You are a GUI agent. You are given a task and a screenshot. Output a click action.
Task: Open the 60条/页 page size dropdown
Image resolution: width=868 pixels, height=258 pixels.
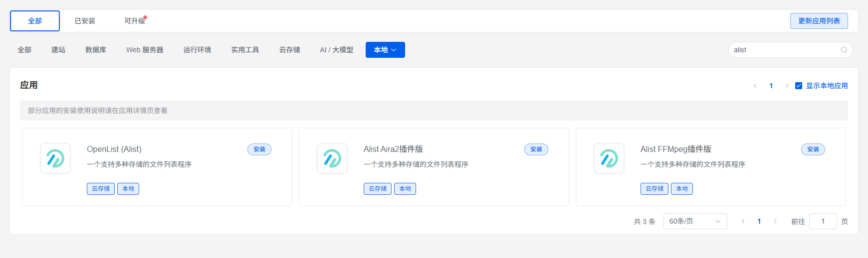[x=695, y=221]
